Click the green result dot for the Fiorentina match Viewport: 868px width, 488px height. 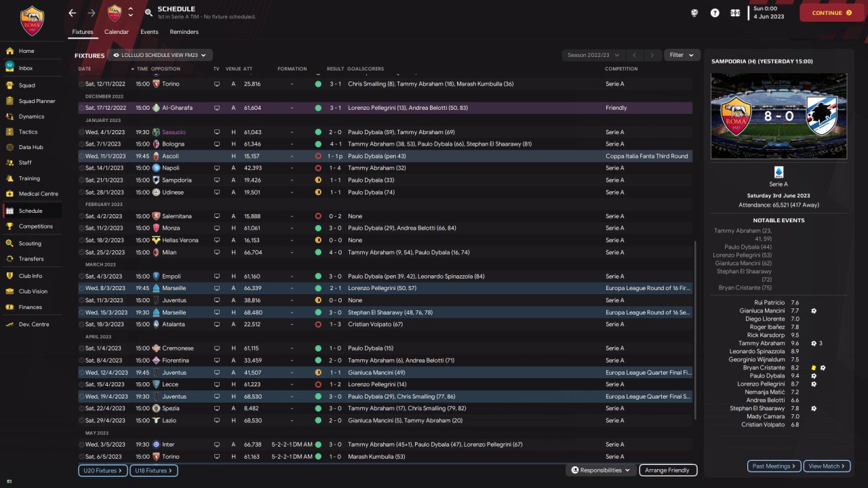(318, 361)
